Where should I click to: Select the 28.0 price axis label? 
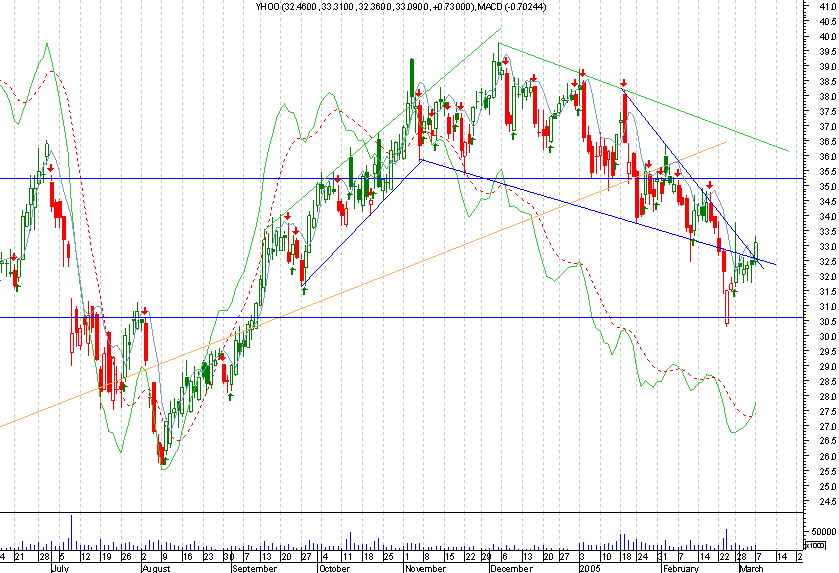tap(827, 396)
